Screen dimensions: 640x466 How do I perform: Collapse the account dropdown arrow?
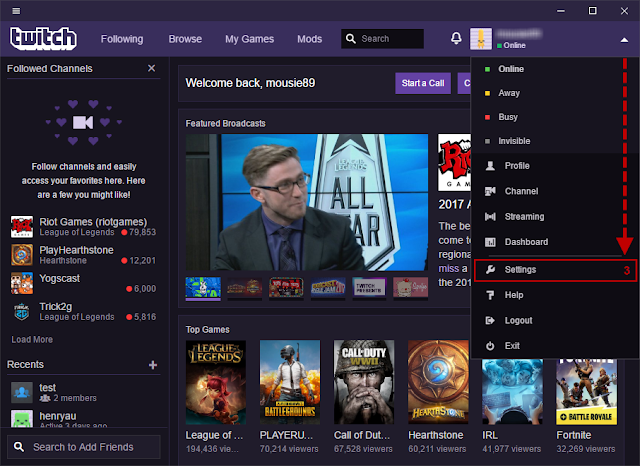[624, 40]
